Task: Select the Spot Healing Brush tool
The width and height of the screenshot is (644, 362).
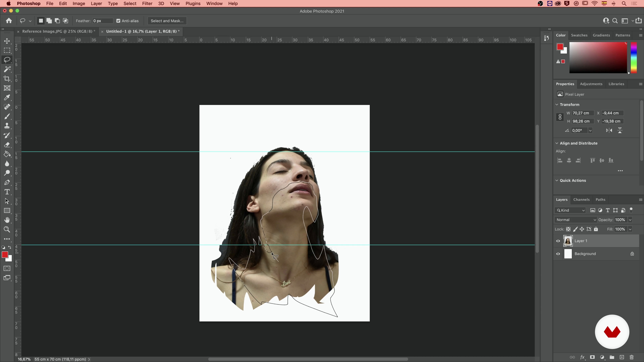Action: coord(7,107)
